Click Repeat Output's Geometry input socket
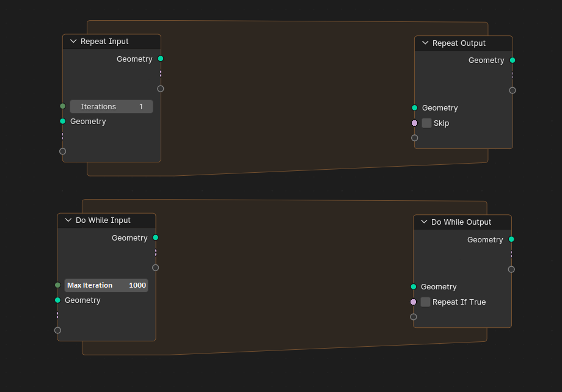Viewport: 562px width, 392px height. point(415,108)
